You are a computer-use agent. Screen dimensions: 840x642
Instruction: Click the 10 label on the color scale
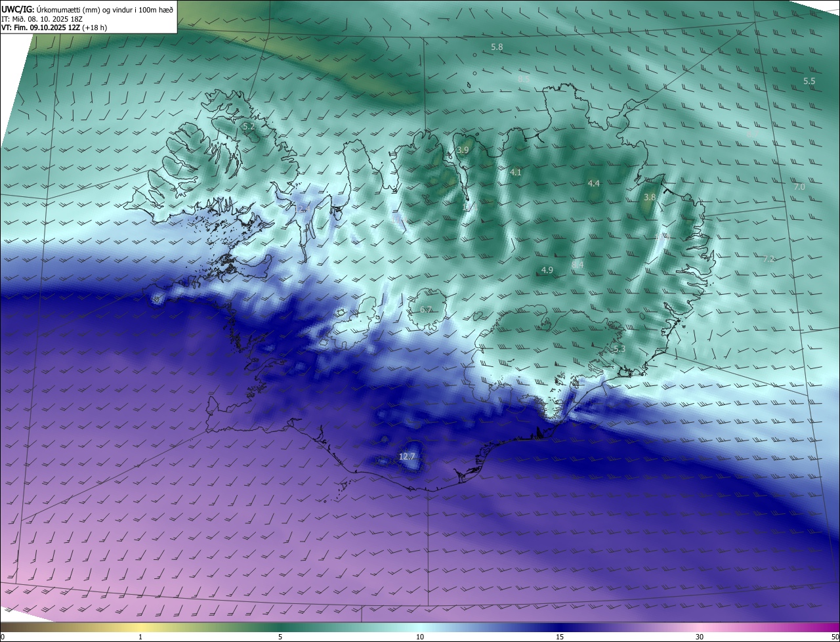[x=420, y=637]
